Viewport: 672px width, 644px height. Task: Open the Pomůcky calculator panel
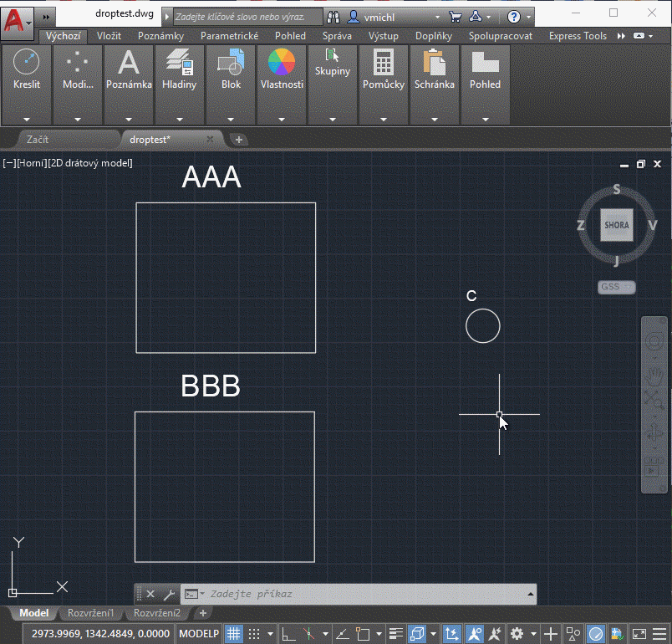pos(384,69)
